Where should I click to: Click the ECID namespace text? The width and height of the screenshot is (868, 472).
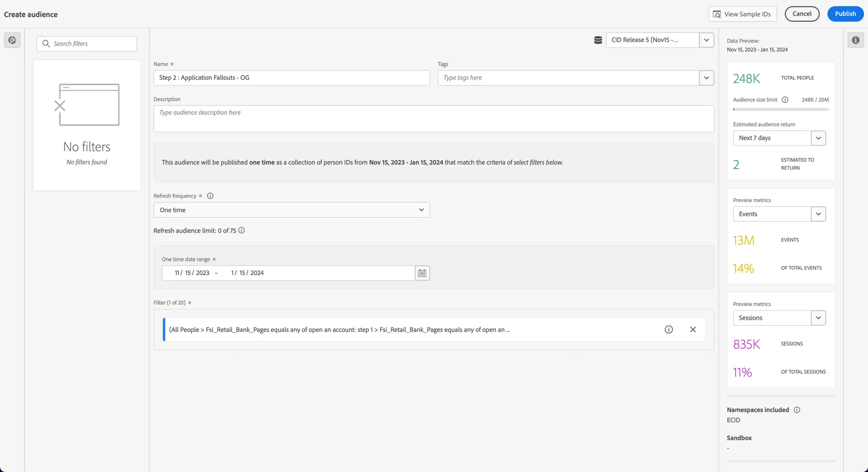tap(733, 420)
